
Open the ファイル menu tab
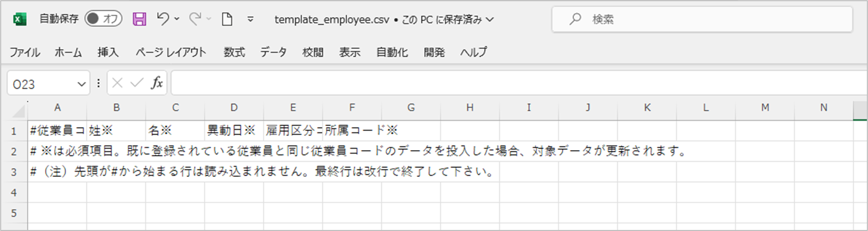point(25,52)
